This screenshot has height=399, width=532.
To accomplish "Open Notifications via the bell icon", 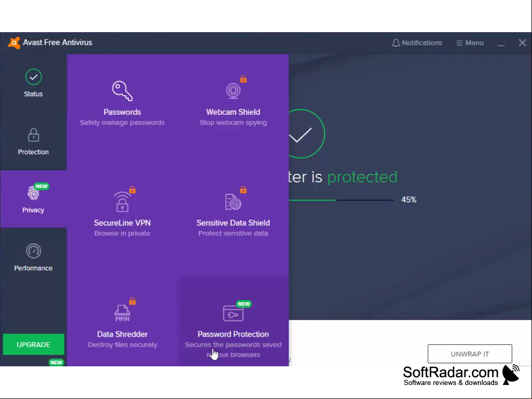I will (x=395, y=43).
